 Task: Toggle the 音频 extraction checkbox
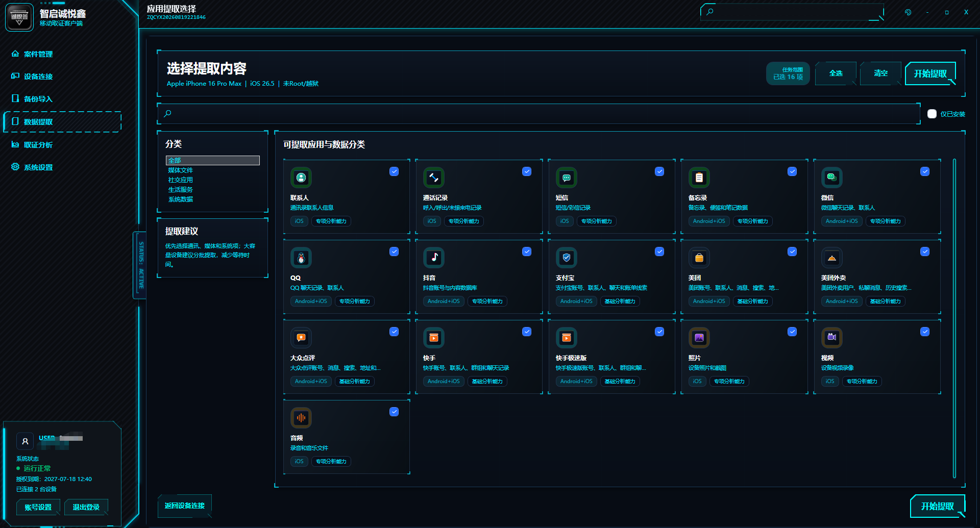click(394, 412)
